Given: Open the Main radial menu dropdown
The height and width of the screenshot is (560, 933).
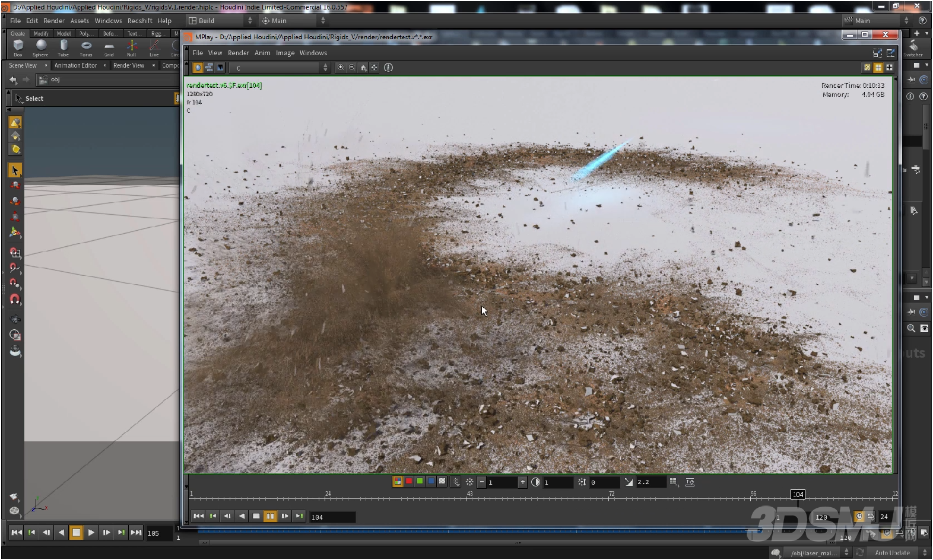Looking at the screenshot, I should [294, 21].
